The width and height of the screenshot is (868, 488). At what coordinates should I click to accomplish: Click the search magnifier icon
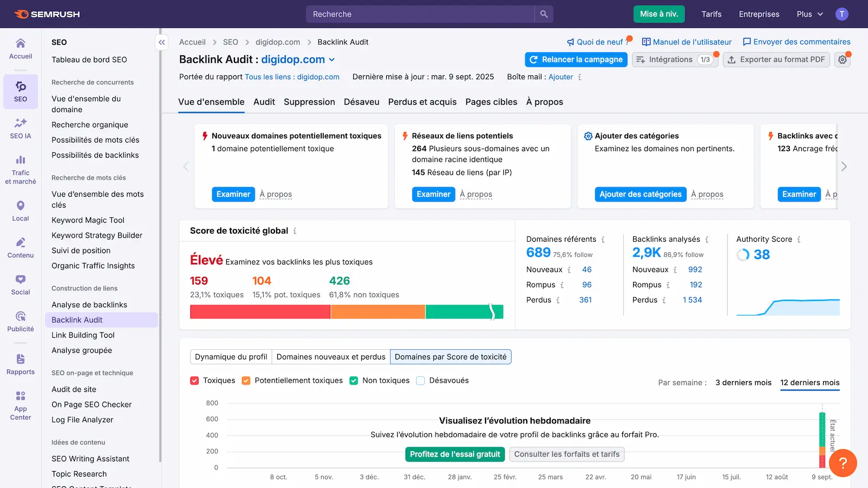[544, 14]
